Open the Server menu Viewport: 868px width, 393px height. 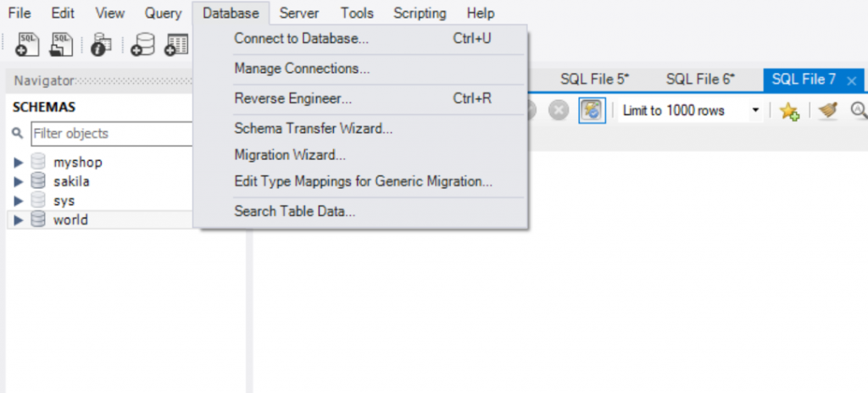click(x=299, y=13)
